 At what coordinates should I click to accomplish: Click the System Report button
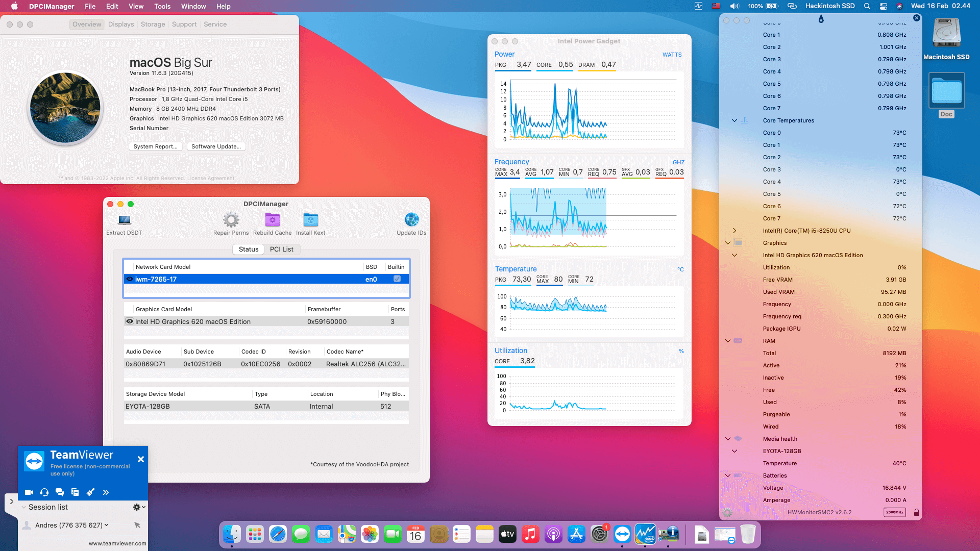point(155,146)
